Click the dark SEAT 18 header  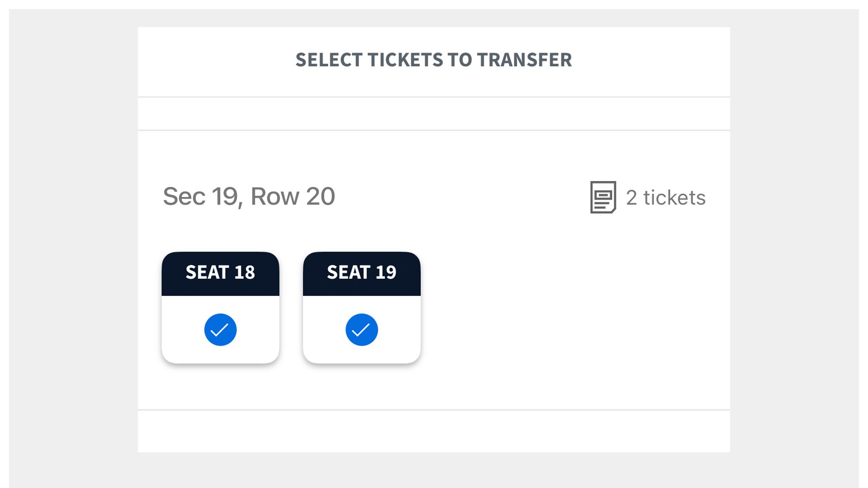point(220,274)
